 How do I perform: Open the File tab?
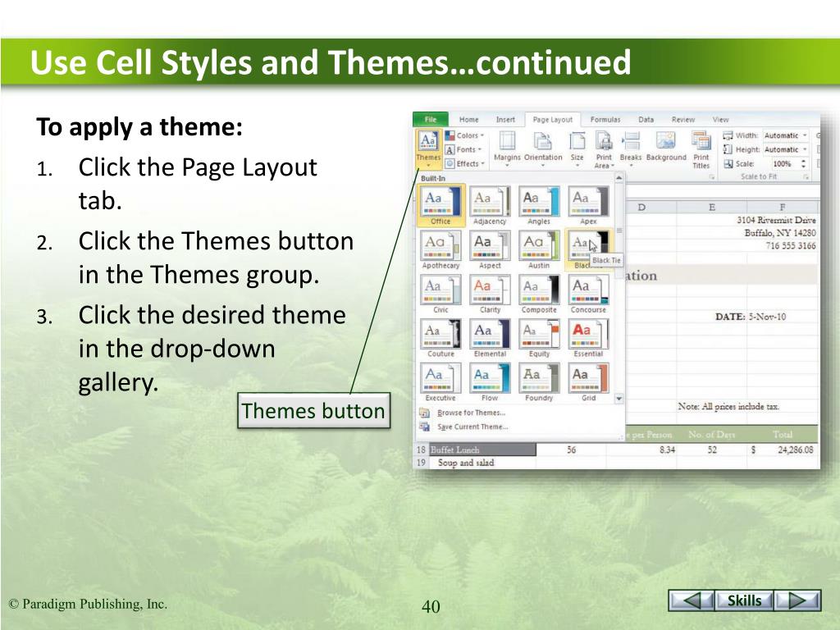click(x=430, y=119)
